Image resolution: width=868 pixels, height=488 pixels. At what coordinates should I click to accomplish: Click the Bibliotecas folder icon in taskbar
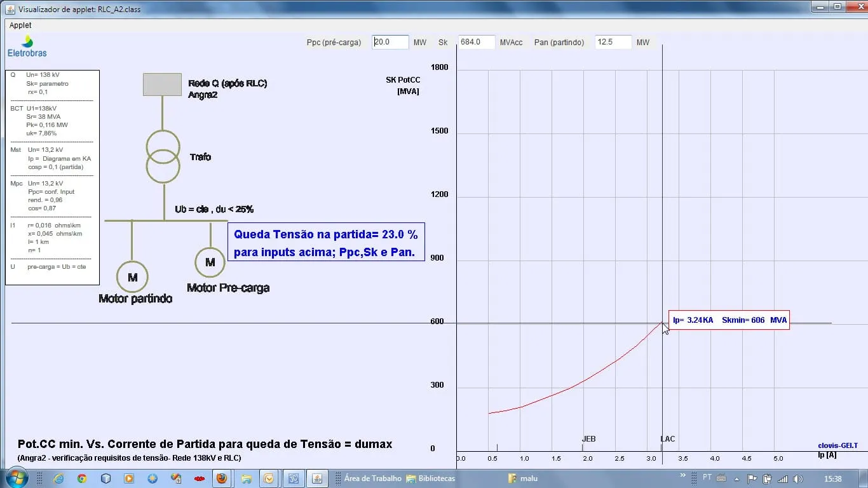click(411, 478)
